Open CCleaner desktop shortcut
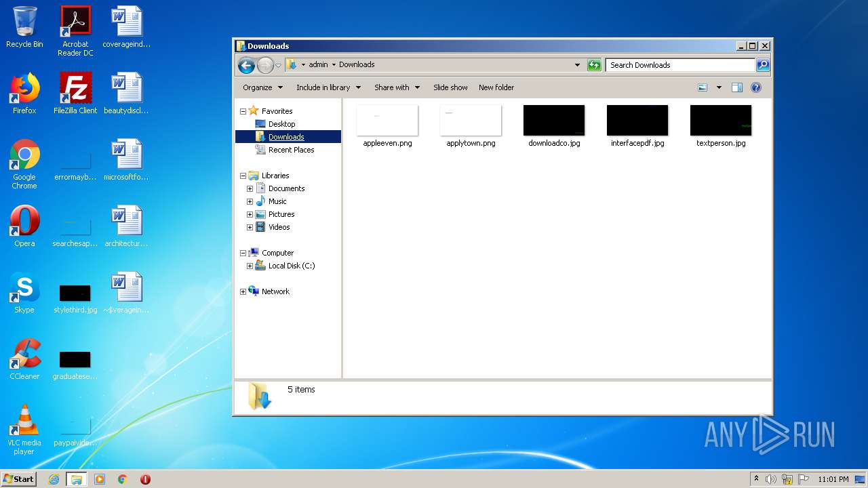868x488 pixels. point(24,359)
